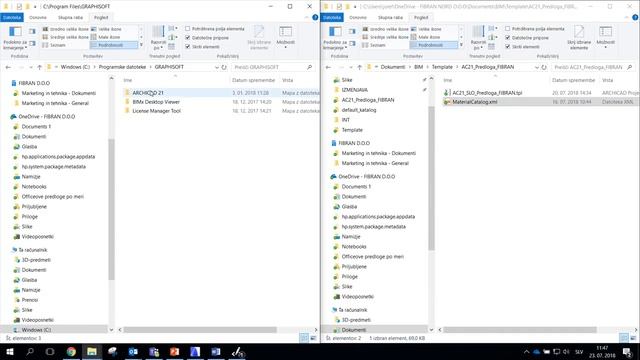Open address history dropdown in right window
Viewport: 640px width, 360px height.
(537, 67)
